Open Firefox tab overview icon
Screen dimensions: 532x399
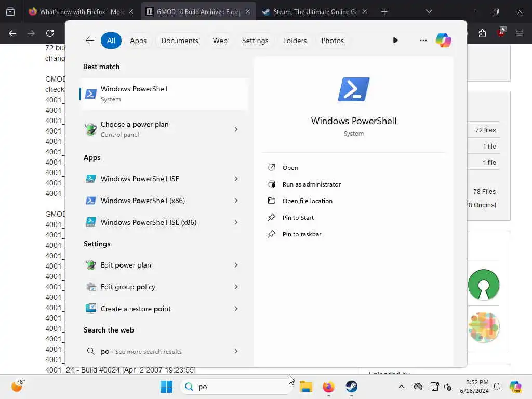[x=10, y=11]
